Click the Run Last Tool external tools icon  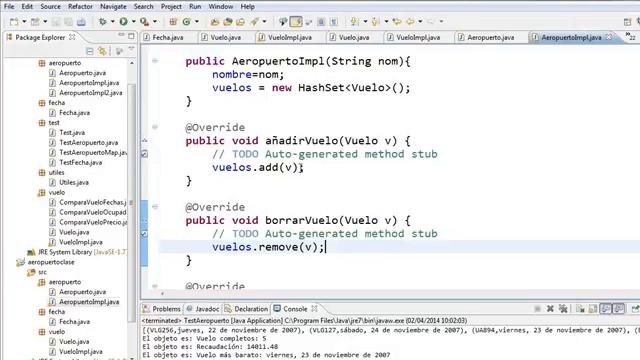tap(144, 22)
